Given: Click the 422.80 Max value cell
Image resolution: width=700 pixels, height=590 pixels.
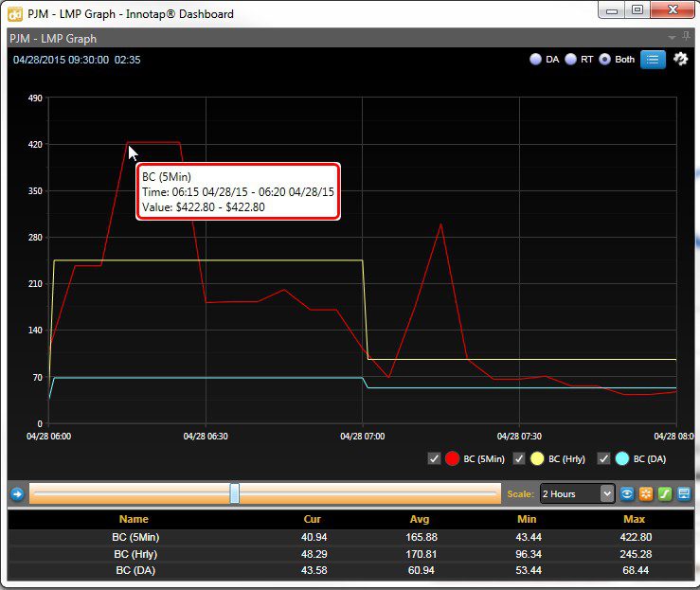Looking at the screenshot, I should pos(636,537).
